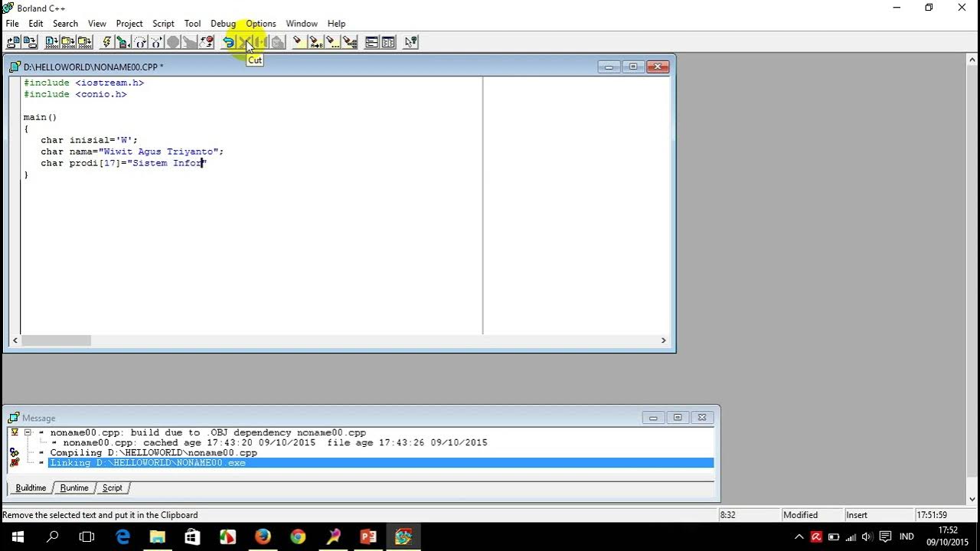Open the Help menu

click(336, 24)
